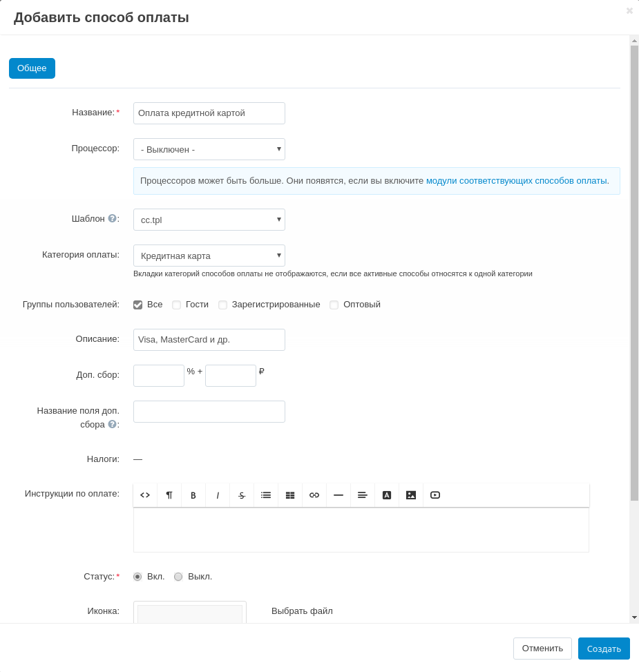Screen dimensions: 639x672
Task: Insert an image using the editor toolbar
Action: 411,495
